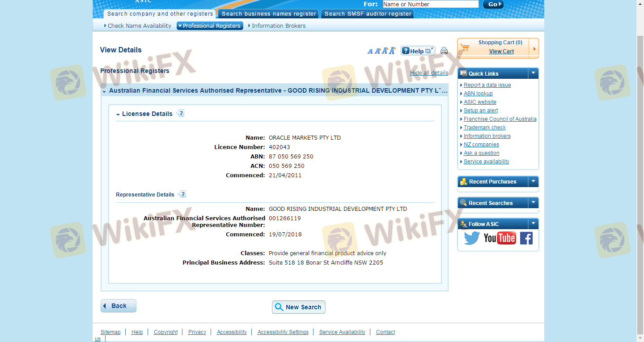Screen dimensions: 644x342
Task: Open ASIC Twitter page icon
Action: [x=471, y=238]
